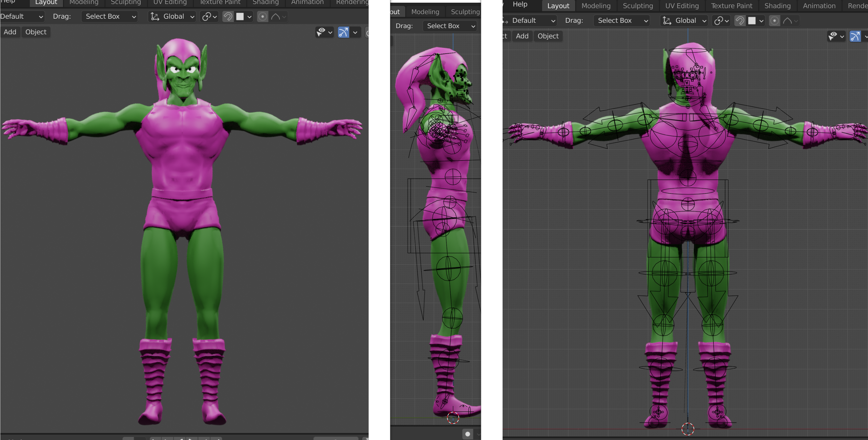Toggle blue Show Gizmo button in back-view screenshot
Screen dimensions: 868x440
pyautogui.click(x=855, y=36)
